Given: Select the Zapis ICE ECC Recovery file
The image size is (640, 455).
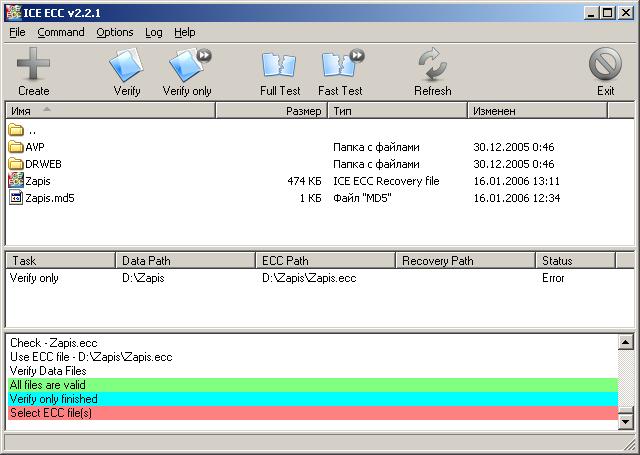Looking at the screenshot, I should click(x=38, y=181).
